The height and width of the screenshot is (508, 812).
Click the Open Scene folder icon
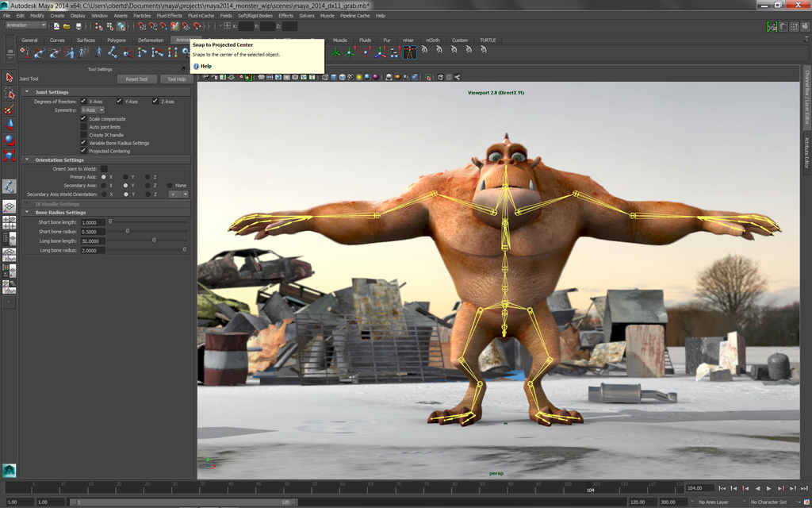tap(67, 26)
